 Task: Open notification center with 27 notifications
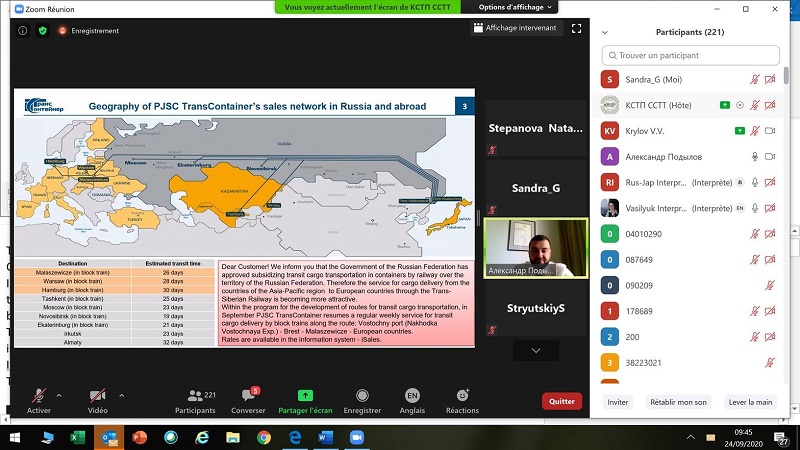(x=781, y=438)
